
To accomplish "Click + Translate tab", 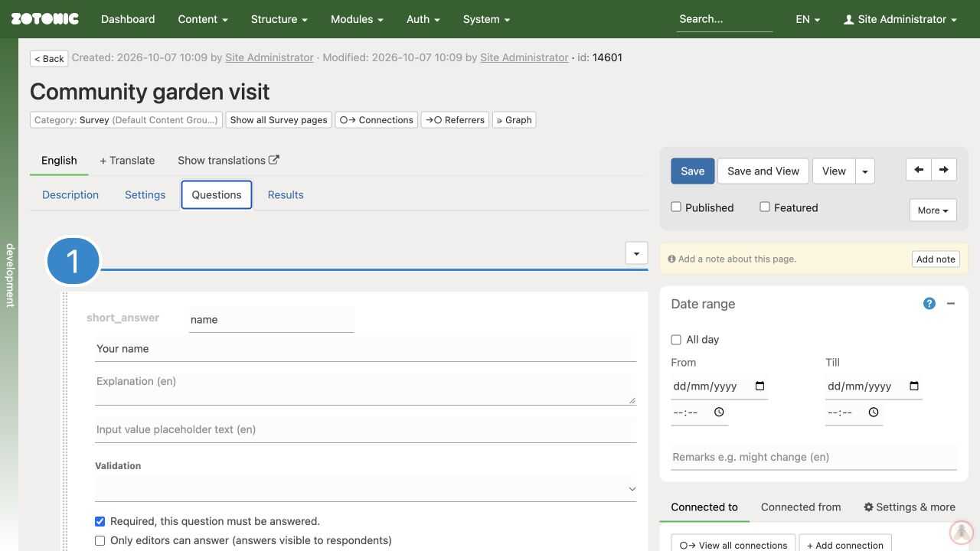I will pos(127,160).
